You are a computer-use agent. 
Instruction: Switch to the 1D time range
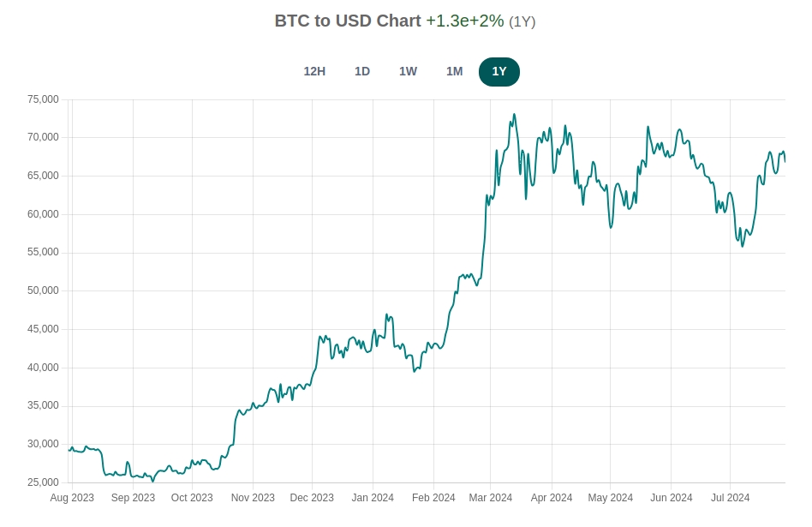(x=362, y=72)
